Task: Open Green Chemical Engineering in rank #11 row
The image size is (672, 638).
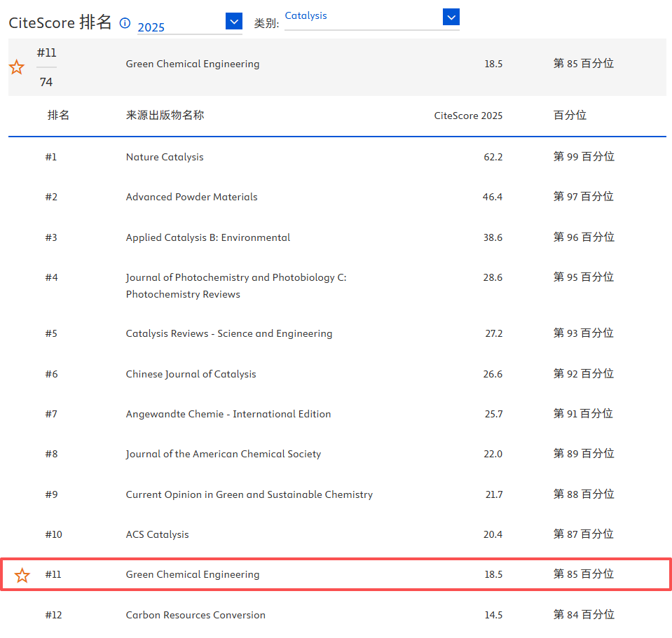Action: (193, 575)
